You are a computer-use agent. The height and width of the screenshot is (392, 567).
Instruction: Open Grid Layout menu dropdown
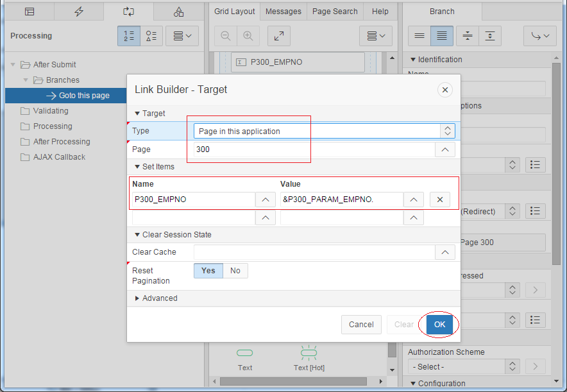(x=376, y=36)
